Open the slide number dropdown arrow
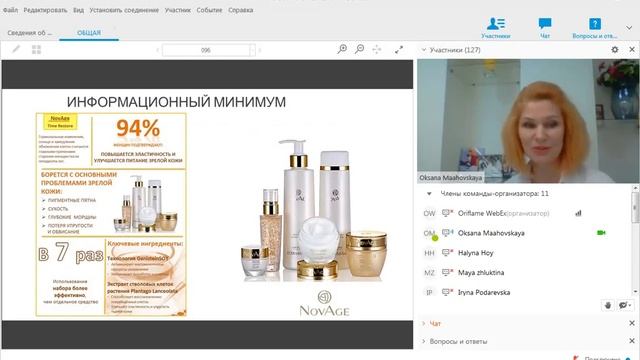Viewport: 640px width, 360px height. pos(252,50)
